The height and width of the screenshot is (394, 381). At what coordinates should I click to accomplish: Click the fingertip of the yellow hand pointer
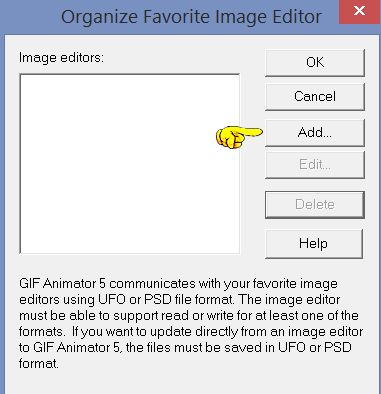259,132
